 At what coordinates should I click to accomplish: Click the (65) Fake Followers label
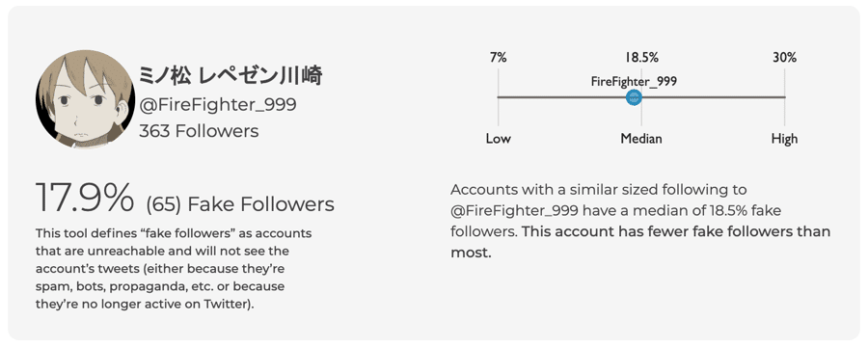coord(240,204)
